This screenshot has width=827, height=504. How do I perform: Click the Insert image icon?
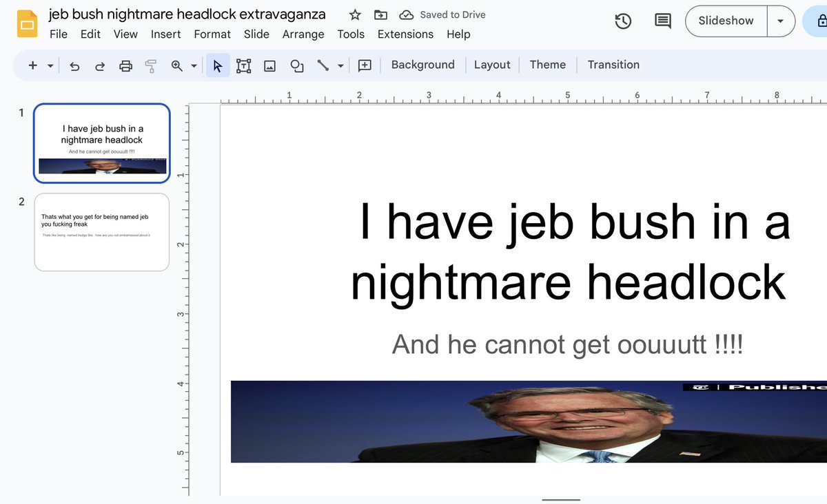[x=269, y=65]
